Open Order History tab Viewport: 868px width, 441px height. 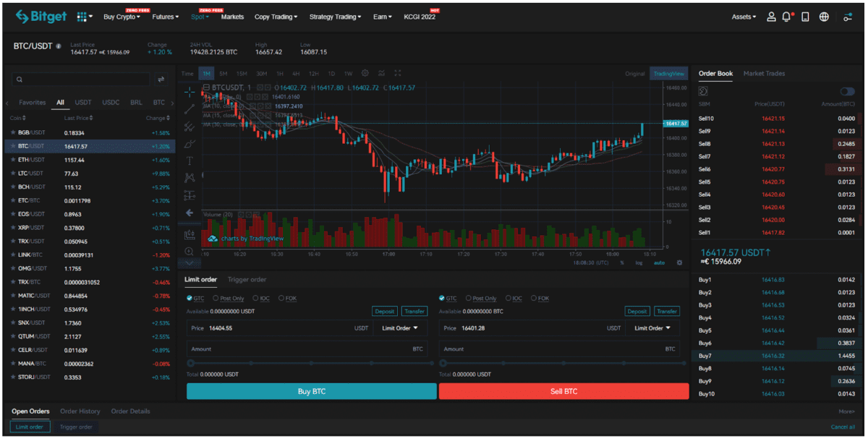(80, 411)
